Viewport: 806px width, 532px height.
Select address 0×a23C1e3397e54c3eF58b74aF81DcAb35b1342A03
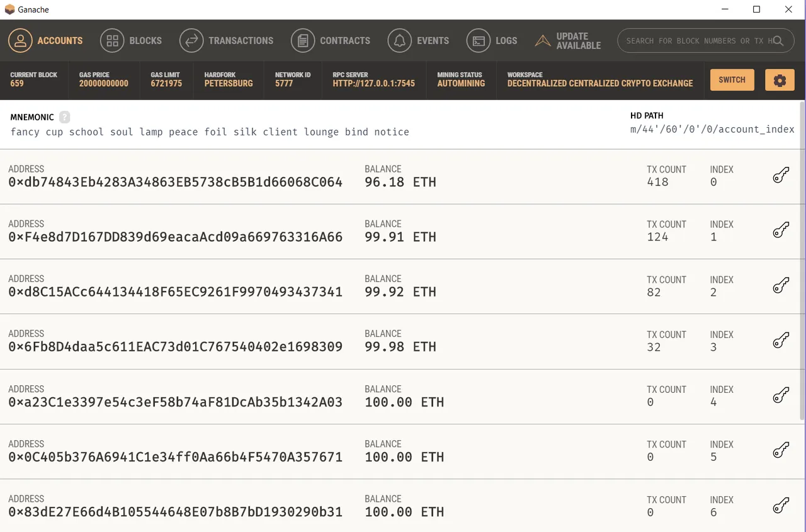[176, 402]
